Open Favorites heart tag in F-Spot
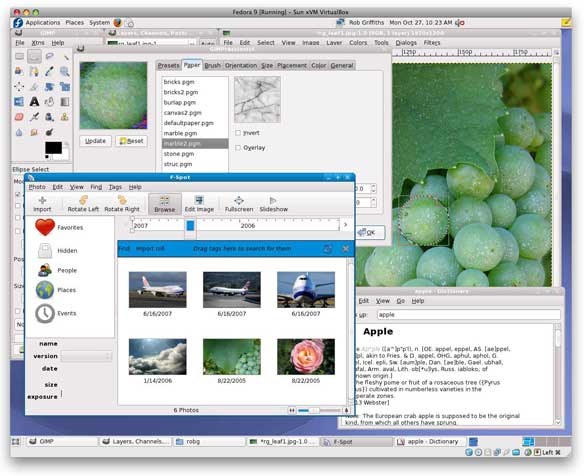The image size is (584, 476). 59,227
